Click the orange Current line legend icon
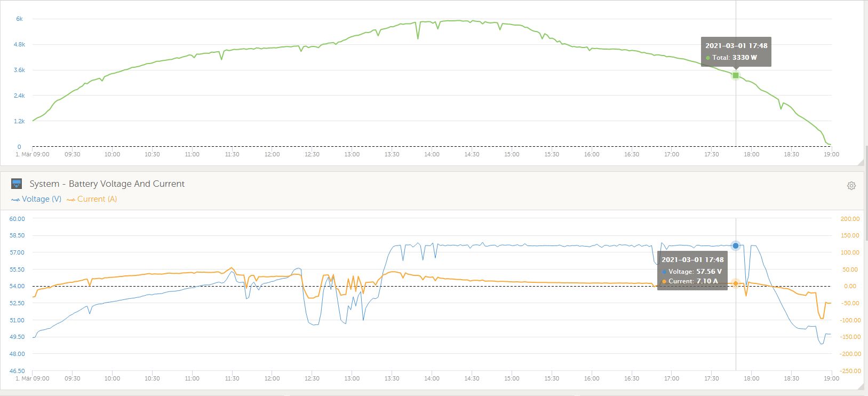This screenshot has width=868, height=396. click(71, 200)
